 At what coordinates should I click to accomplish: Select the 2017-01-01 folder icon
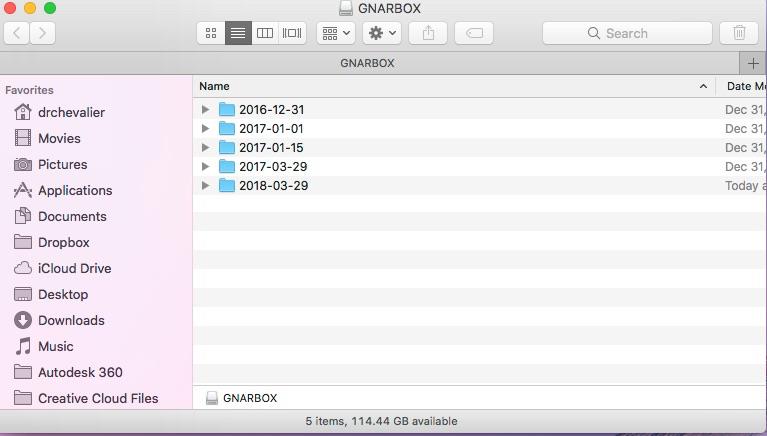[226, 129]
